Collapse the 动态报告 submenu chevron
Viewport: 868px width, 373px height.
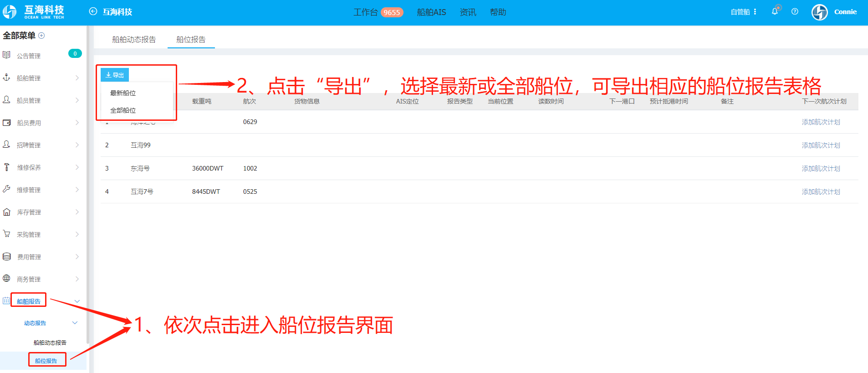pyautogui.click(x=75, y=323)
